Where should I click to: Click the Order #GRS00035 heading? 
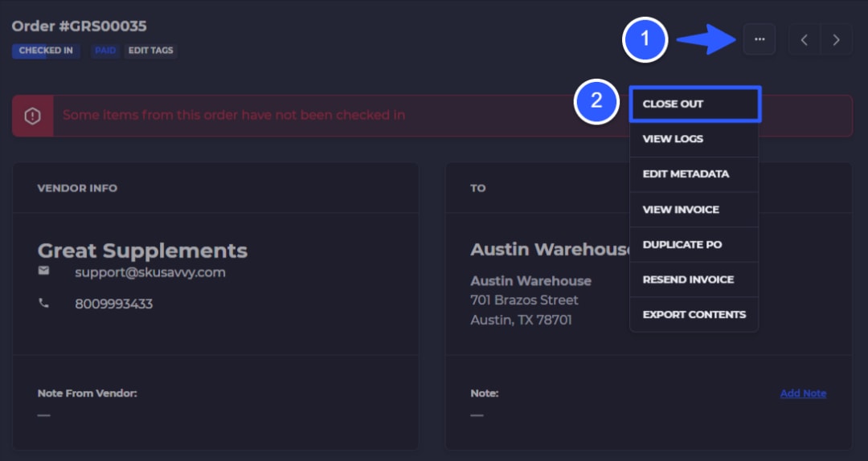[x=79, y=26]
